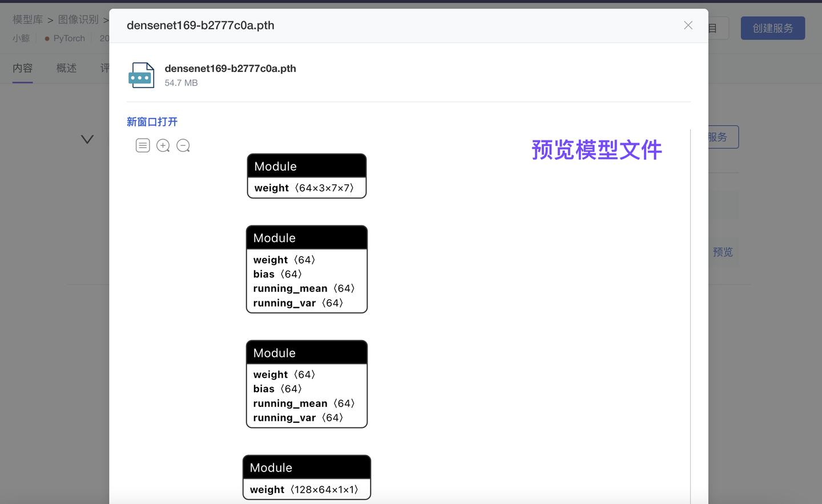
Task: Click the .pth file type icon
Action: (142, 75)
